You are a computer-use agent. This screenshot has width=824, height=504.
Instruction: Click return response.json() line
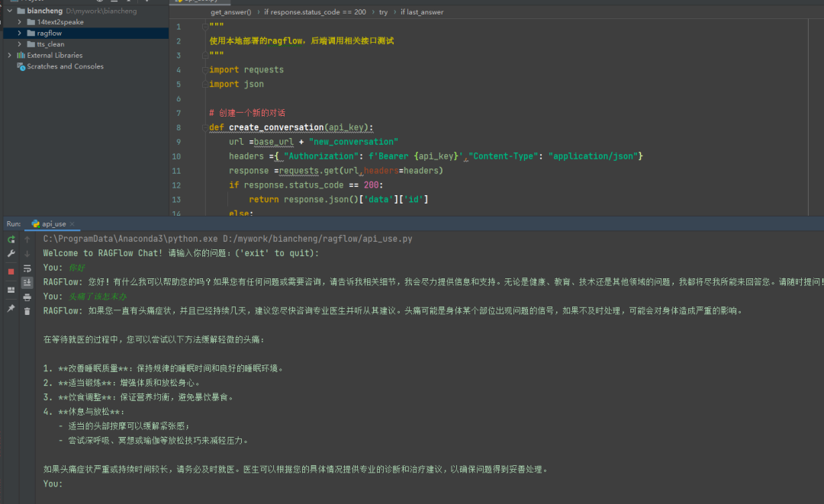click(339, 200)
